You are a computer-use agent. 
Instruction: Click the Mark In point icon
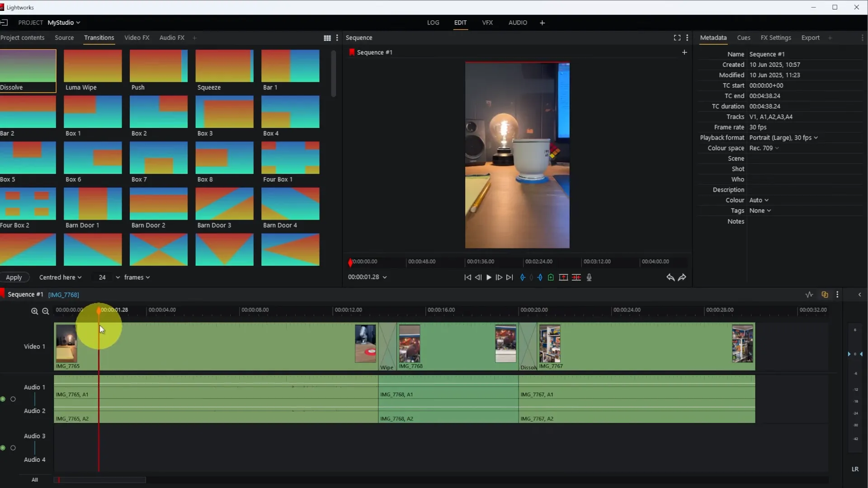click(x=523, y=277)
